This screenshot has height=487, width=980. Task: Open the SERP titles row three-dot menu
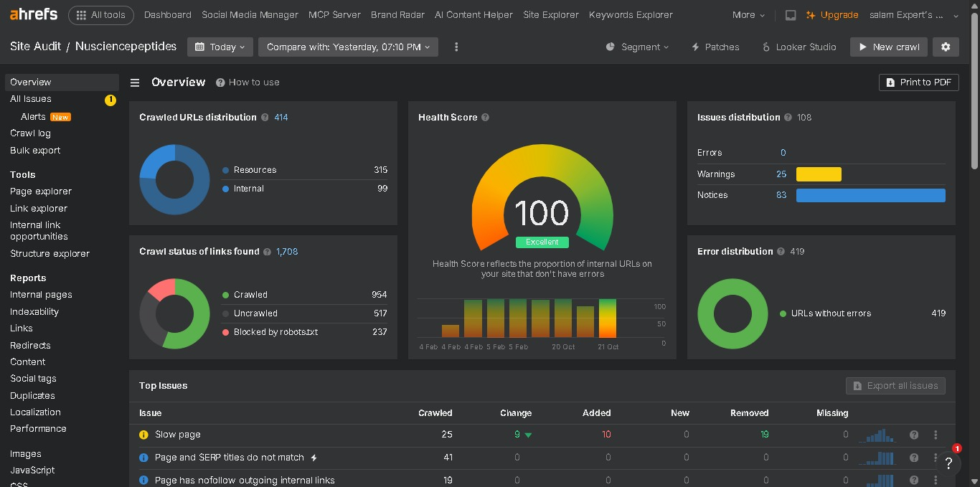pyautogui.click(x=936, y=458)
